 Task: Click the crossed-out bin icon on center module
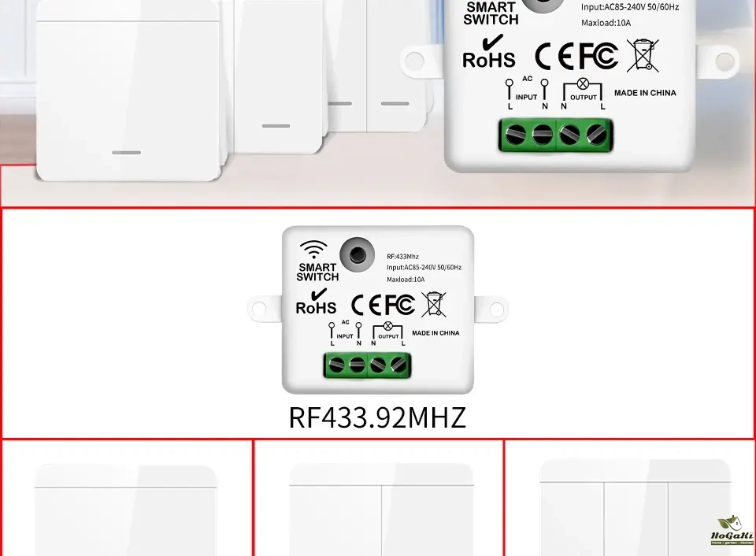433,304
